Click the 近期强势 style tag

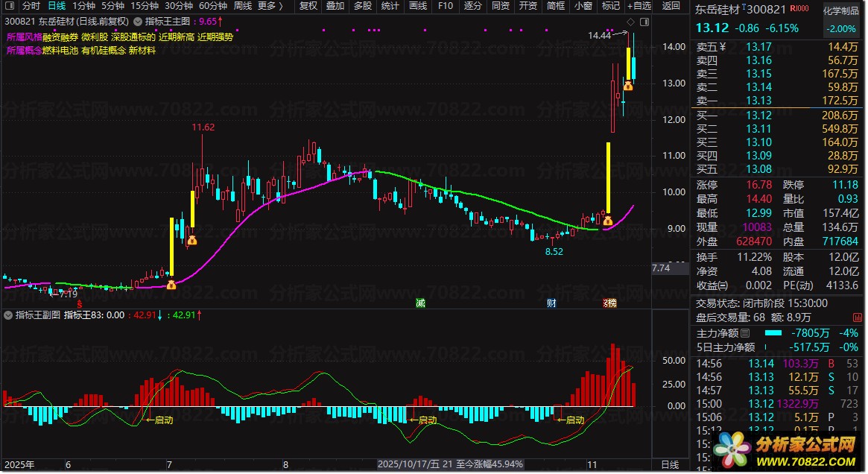[215, 37]
